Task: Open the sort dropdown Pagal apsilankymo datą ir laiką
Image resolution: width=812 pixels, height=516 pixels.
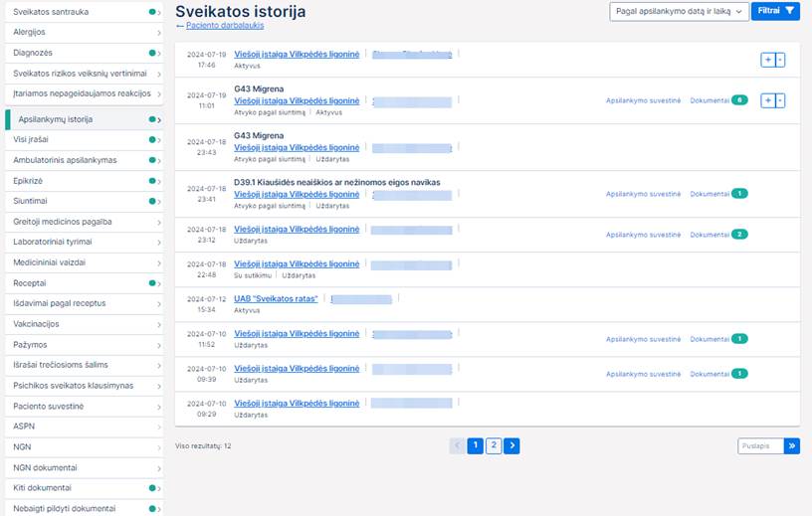Action: coord(677,11)
